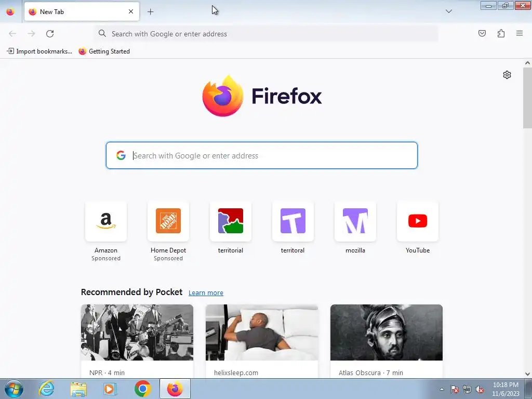This screenshot has width=532, height=399.
Task: Open the Windows Start menu
Action: click(x=14, y=389)
